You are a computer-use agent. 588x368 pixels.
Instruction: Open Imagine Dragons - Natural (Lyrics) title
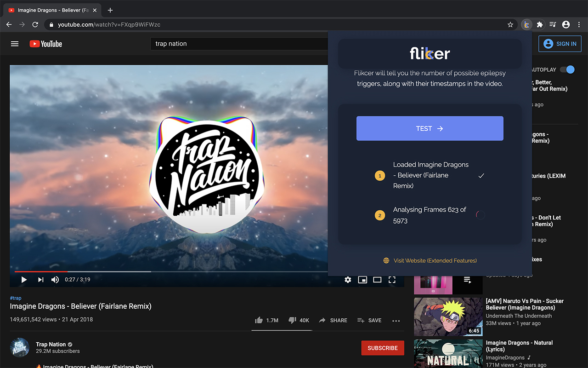tap(519, 346)
